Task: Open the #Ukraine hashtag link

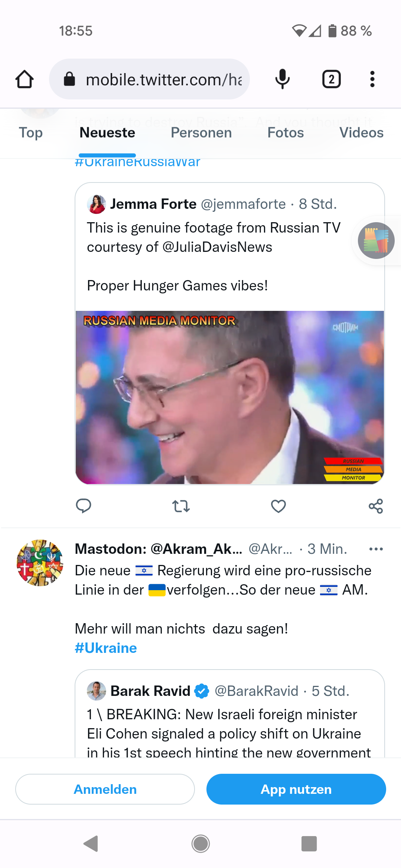Action: pos(106,648)
